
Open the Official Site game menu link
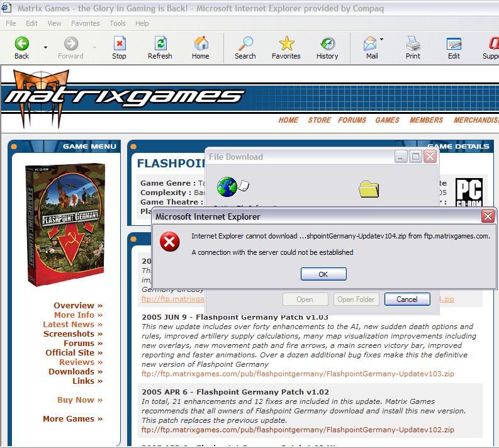pyautogui.click(x=74, y=352)
